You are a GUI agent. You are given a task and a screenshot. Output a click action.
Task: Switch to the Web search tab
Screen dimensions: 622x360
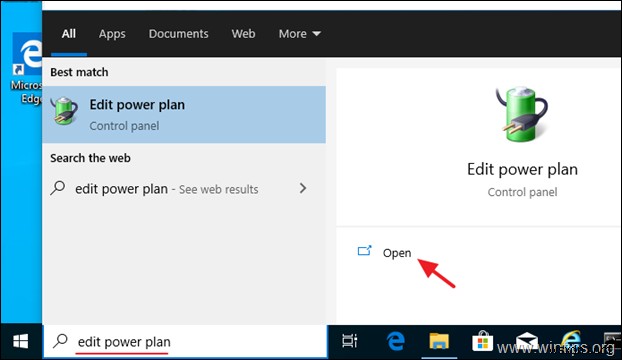(244, 34)
